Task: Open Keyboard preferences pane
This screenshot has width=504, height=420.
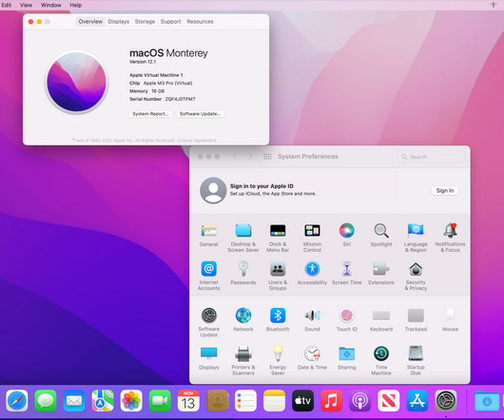Action: point(381,320)
